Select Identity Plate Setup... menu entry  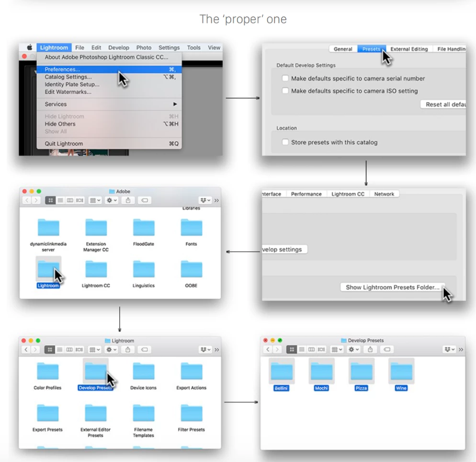[x=109, y=84]
